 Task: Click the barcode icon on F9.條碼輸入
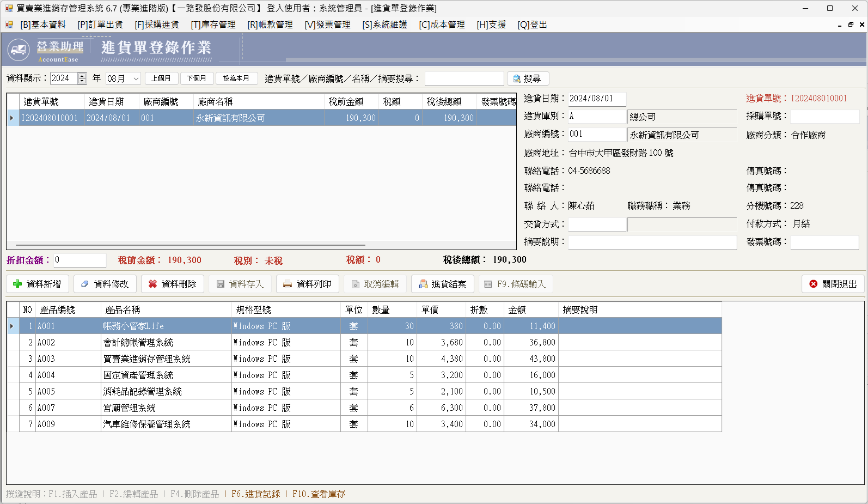[488, 284]
